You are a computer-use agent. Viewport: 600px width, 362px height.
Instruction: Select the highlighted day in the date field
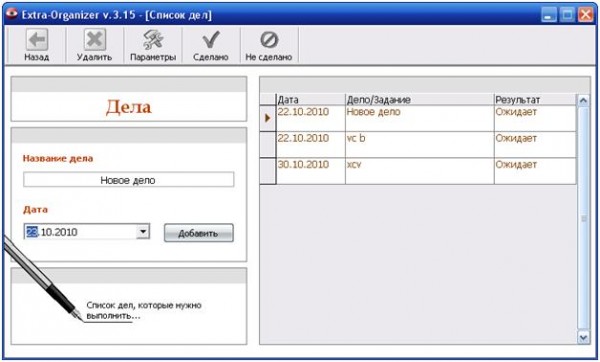32,232
